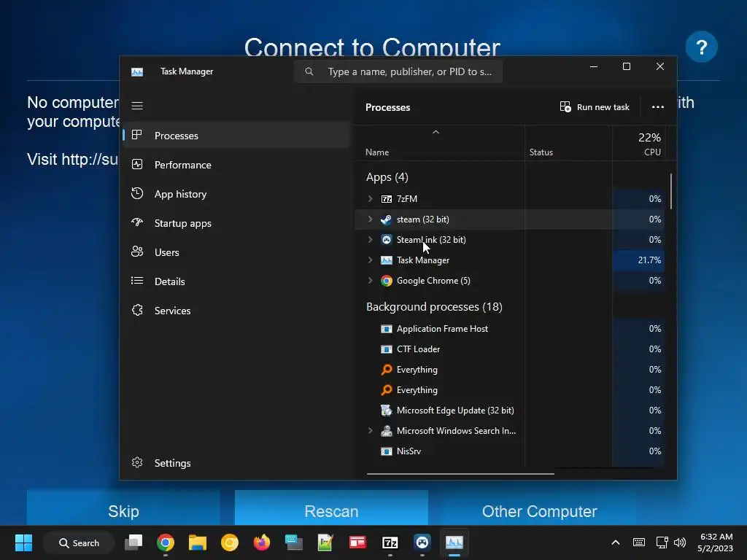Sort by the CPU column header
The width and height of the screenshot is (747, 560).
tap(638, 144)
